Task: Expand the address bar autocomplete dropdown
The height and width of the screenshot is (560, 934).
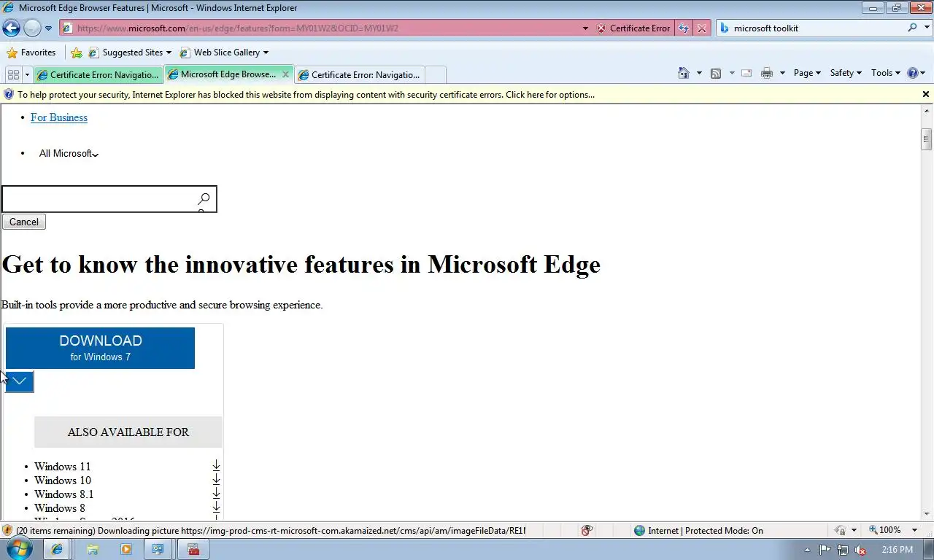Action: click(585, 28)
